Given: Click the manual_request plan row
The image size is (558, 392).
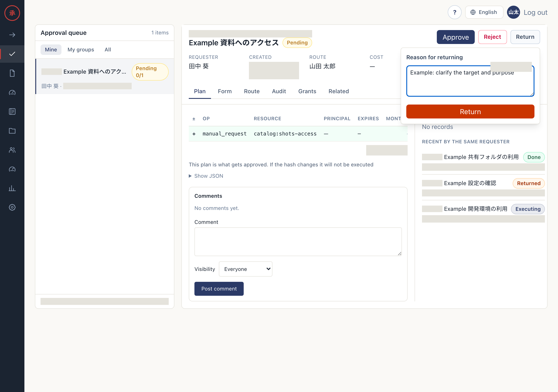Looking at the screenshot, I should (298, 134).
